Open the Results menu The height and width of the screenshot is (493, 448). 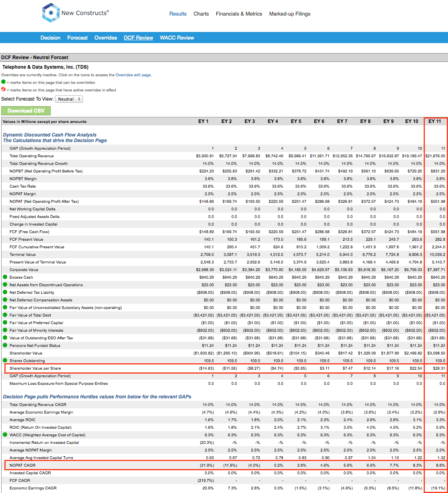178,14
